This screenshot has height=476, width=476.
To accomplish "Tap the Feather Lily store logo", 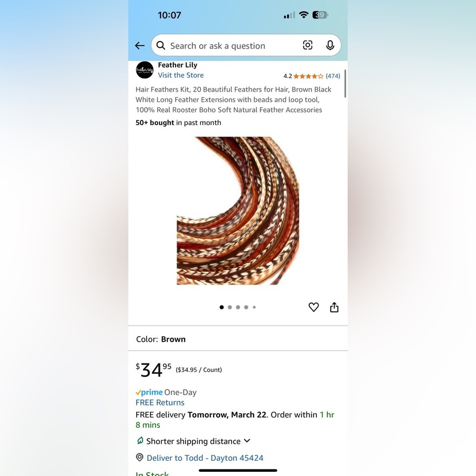I will pos(145,70).
